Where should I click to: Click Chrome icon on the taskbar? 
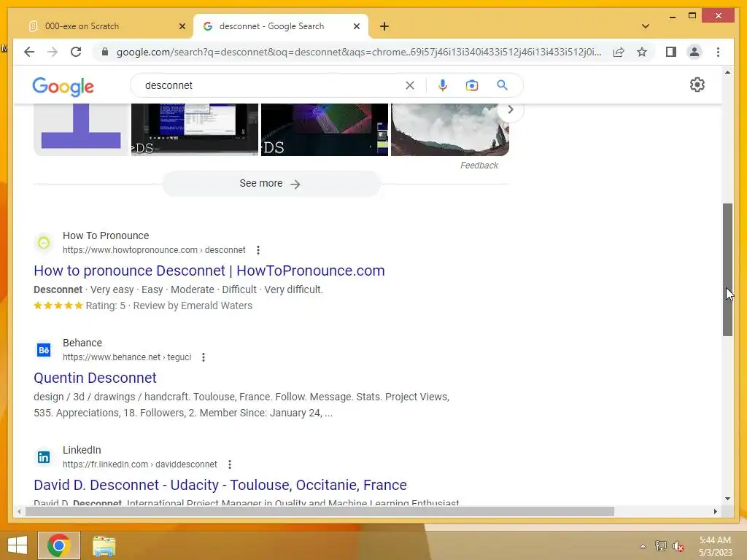click(x=59, y=545)
